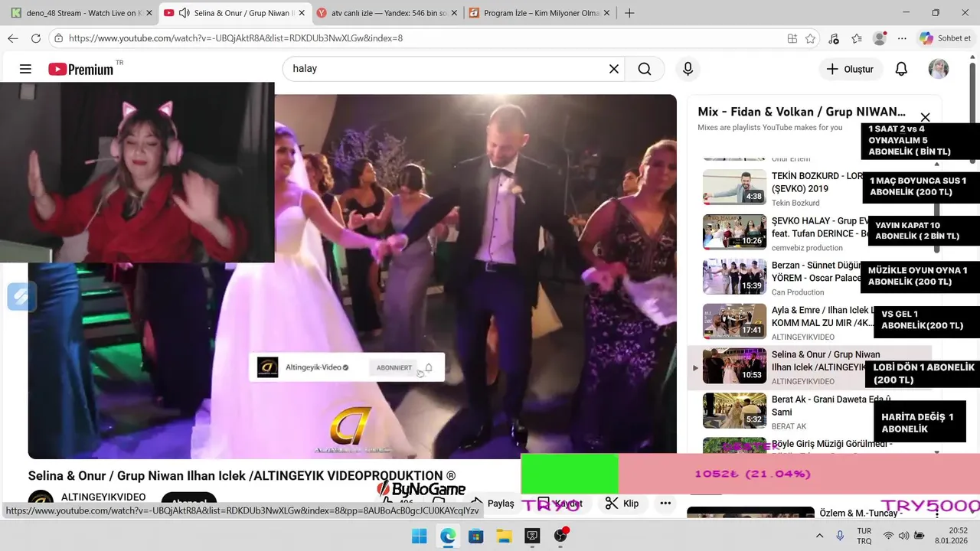Open Copilot 'Sohbet et' button
This screenshot has width=980, height=551.
coord(946,38)
